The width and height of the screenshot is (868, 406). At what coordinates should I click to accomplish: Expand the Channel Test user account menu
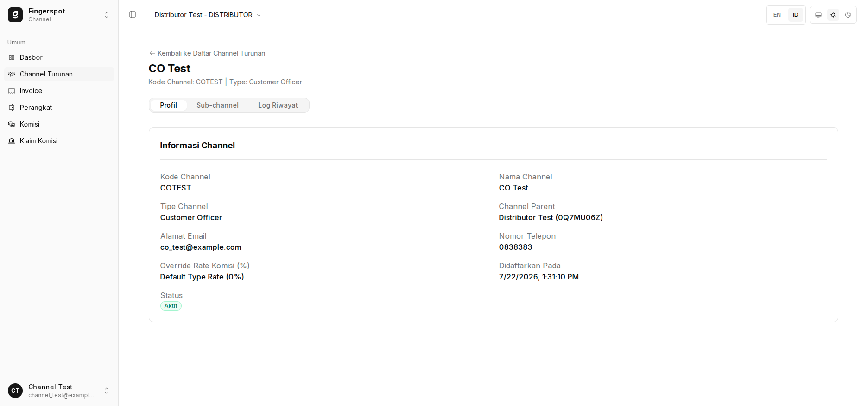tap(59, 391)
